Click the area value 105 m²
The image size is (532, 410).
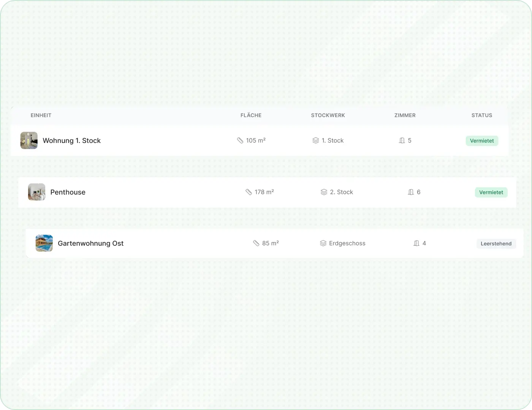pyautogui.click(x=256, y=140)
